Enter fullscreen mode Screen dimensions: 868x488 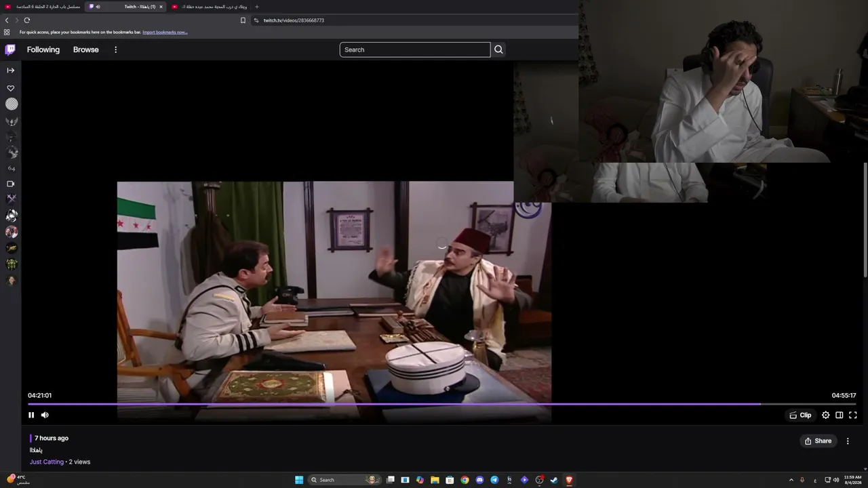point(853,415)
